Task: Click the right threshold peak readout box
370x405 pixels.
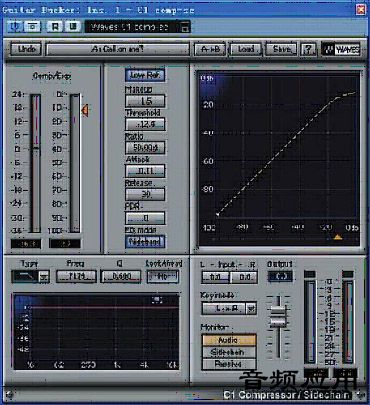Action: coord(65,244)
